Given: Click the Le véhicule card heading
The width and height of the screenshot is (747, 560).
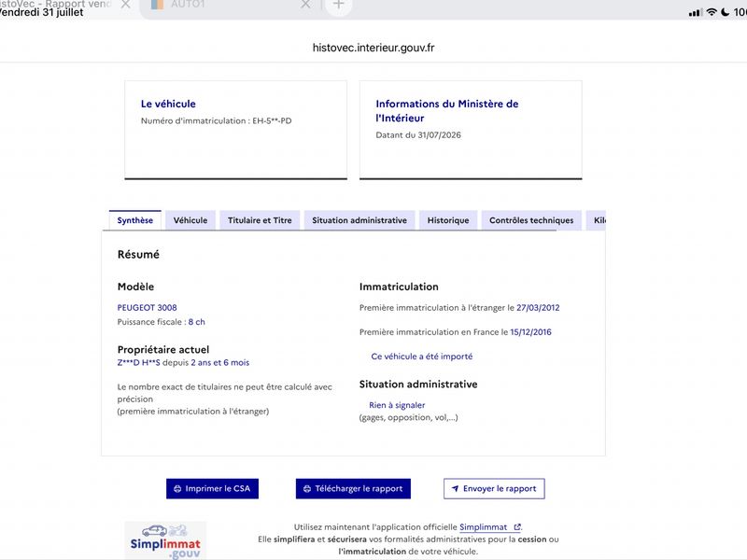Looking at the screenshot, I should click(168, 104).
